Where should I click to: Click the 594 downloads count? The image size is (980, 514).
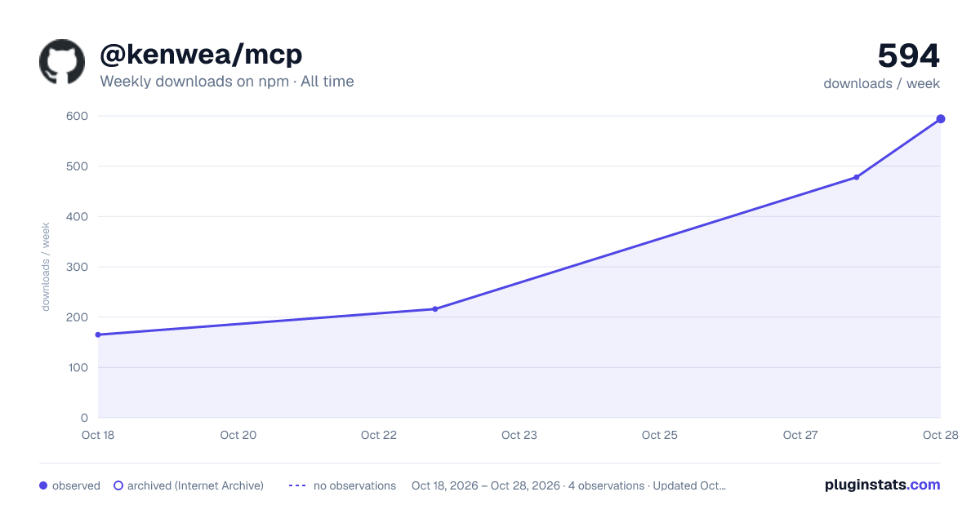pyautogui.click(x=909, y=56)
